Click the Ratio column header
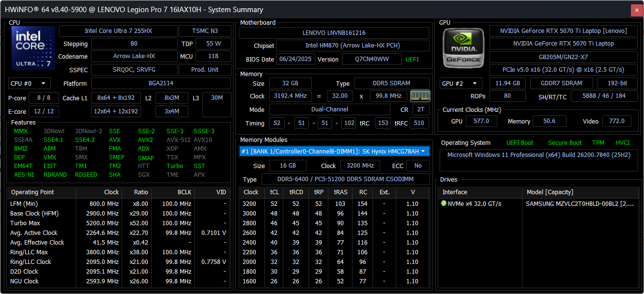Screen dimensions: 644x294 pyautogui.click(x=136, y=192)
